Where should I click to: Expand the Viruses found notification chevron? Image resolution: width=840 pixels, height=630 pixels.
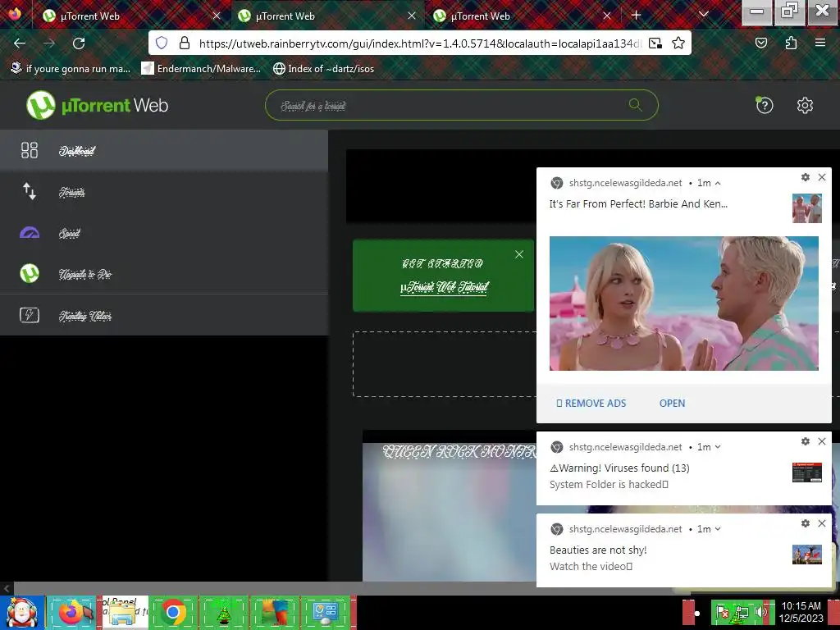pos(718,447)
